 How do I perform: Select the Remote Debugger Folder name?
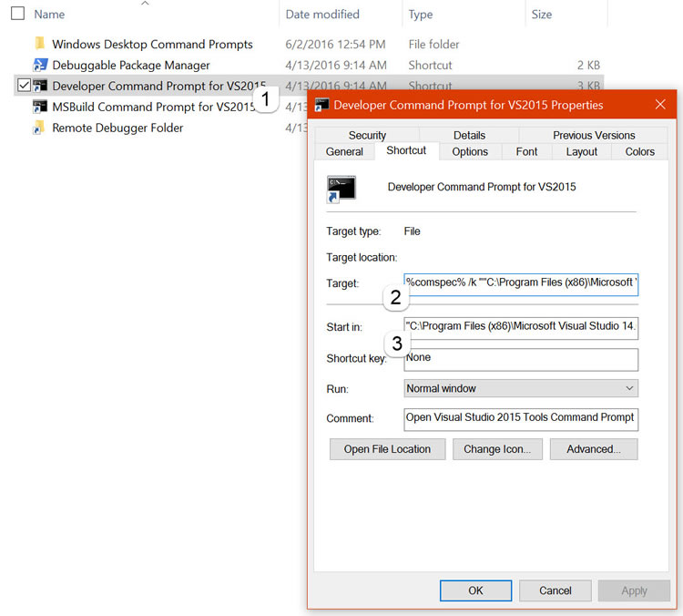[x=117, y=128]
